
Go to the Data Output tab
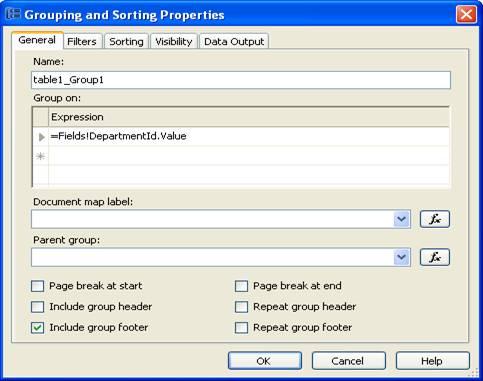234,42
